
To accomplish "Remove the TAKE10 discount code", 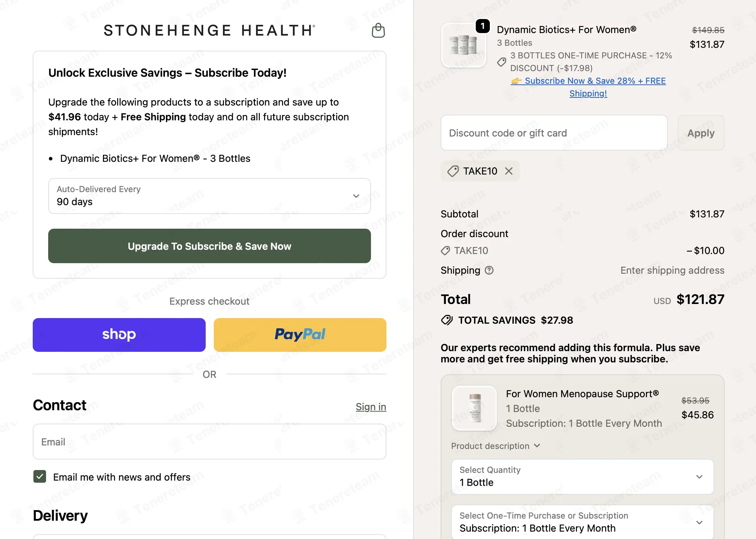I will 509,171.
